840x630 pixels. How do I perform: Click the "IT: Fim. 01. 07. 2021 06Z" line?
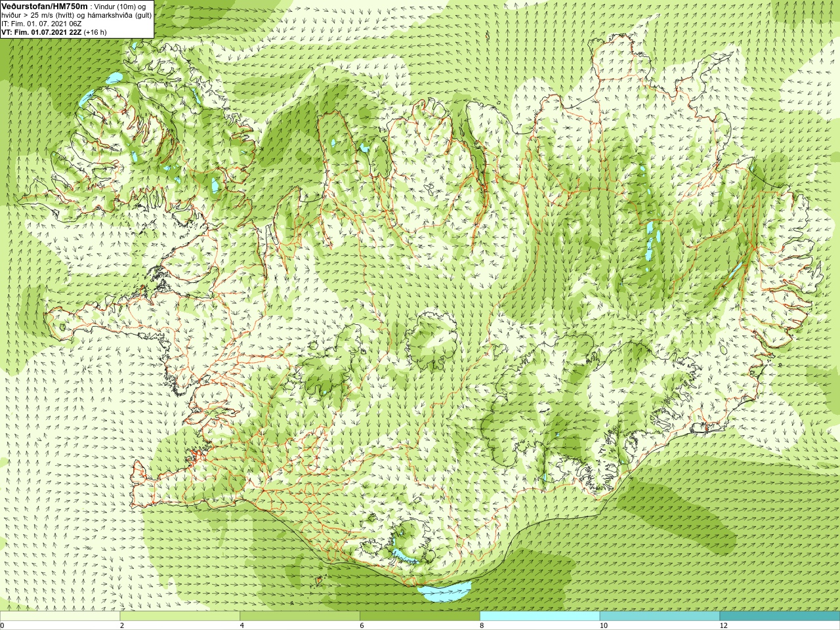(41, 24)
